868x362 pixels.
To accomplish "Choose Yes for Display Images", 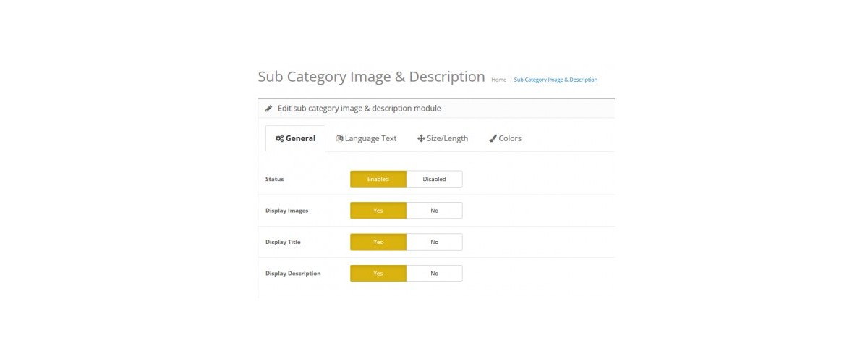I will point(378,211).
